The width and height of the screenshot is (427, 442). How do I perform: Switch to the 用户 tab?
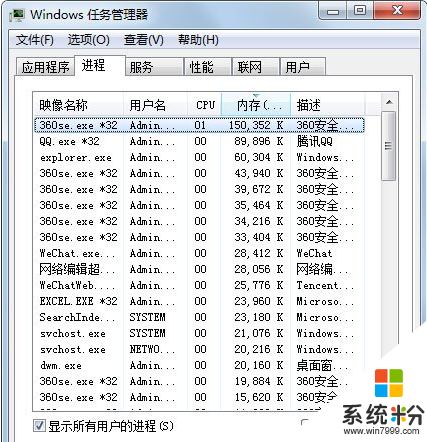303,67
